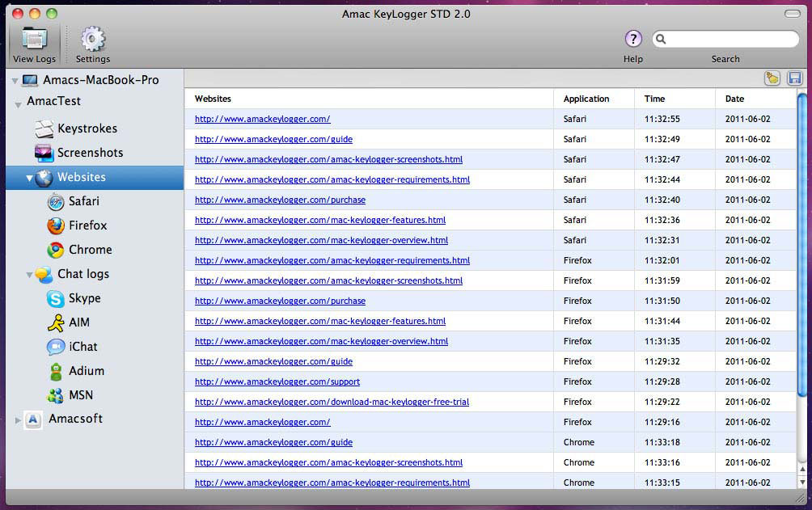Open the View Logs toolbar icon
Screen dimensions: 812x510
(34, 40)
